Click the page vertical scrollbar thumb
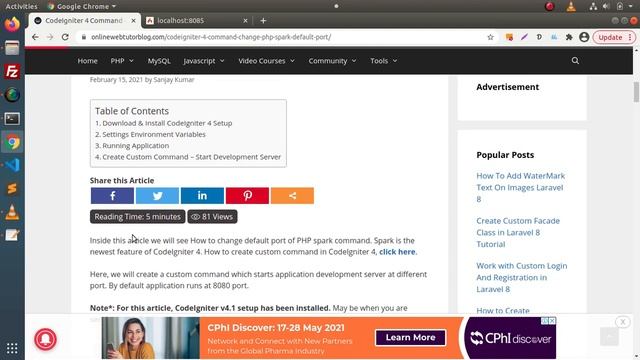This screenshot has height=360, width=640. [x=636, y=92]
